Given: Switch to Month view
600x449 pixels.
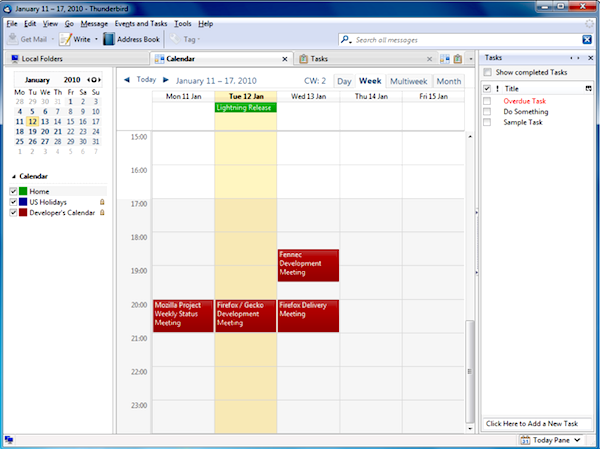Looking at the screenshot, I should pos(448,81).
